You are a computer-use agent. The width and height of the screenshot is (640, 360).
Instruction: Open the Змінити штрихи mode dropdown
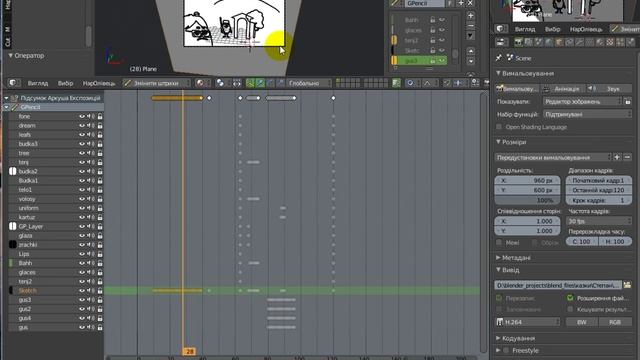click(157, 83)
